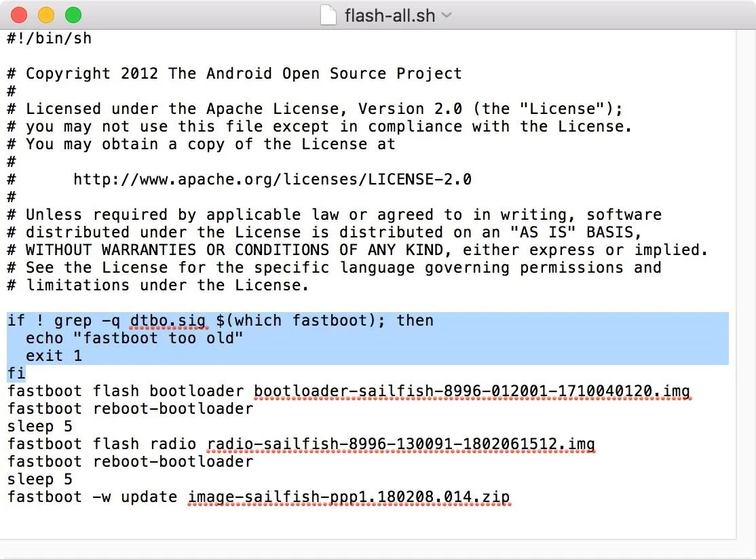Click the 'fi' line

(x=16, y=374)
